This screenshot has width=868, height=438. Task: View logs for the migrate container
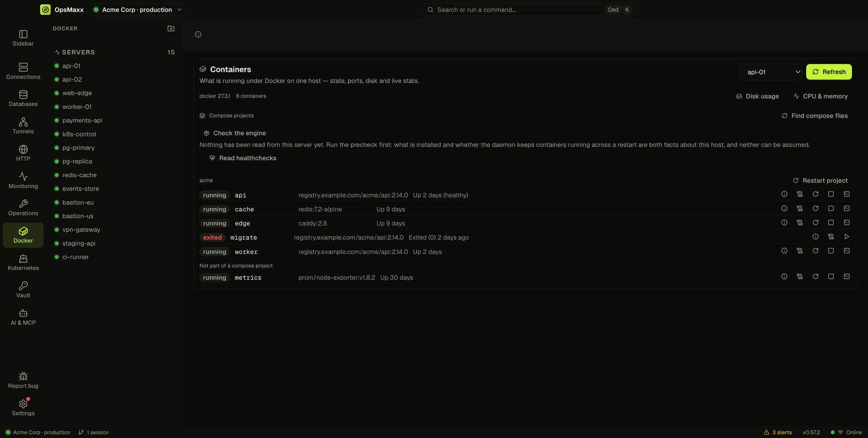click(x=831, y=237)
